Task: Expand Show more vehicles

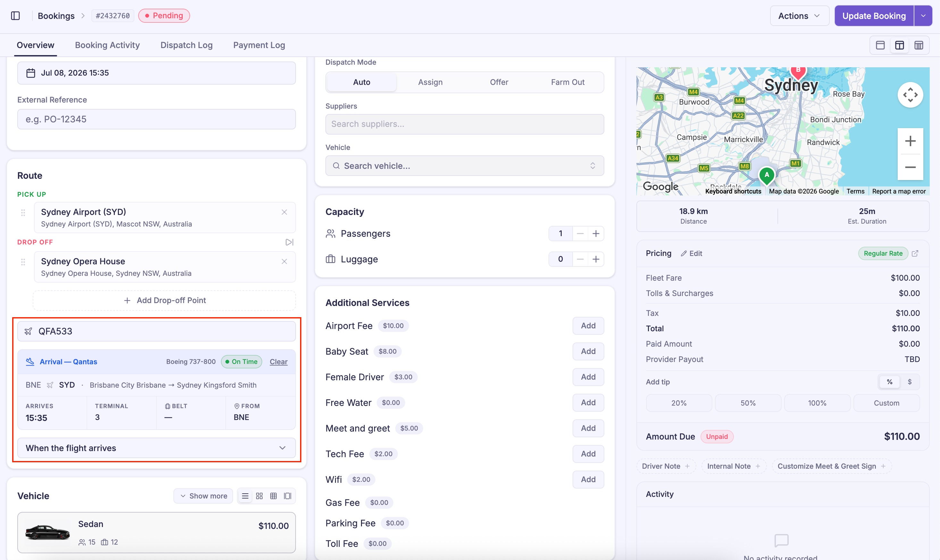Action: (x=204, y=496)
